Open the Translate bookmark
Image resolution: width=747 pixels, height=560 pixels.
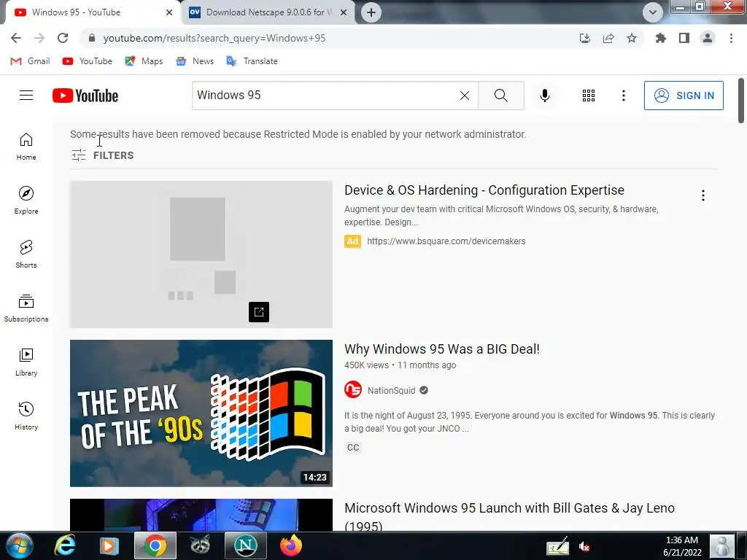click(252, 61)
